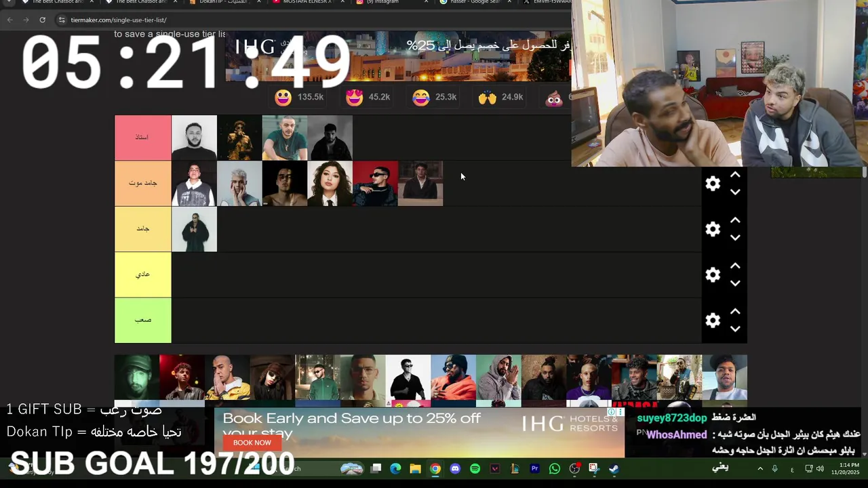Select the curly-haired woman thumbnail in the جامد موت row

[x=330, y=183]
